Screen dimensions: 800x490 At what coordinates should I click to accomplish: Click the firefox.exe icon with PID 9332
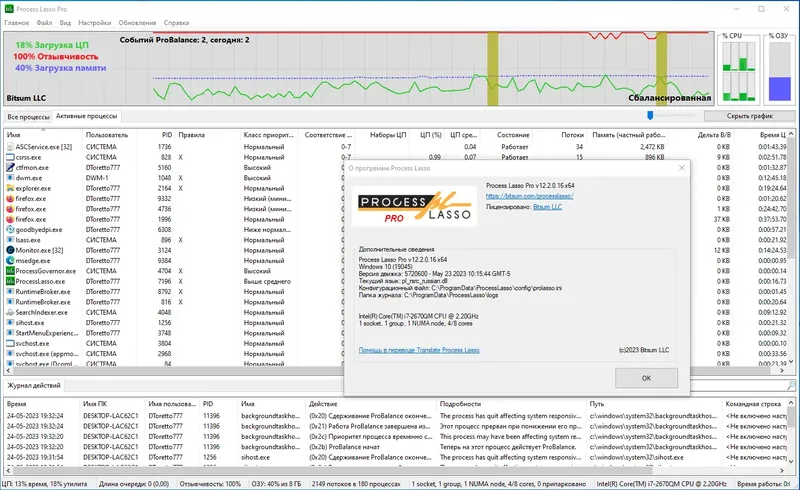(10, 199)
